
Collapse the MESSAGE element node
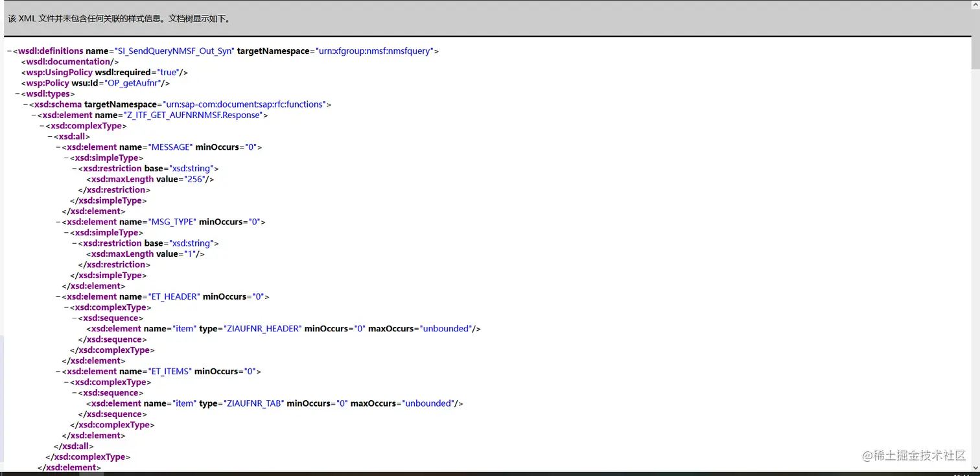coord(58,147)
